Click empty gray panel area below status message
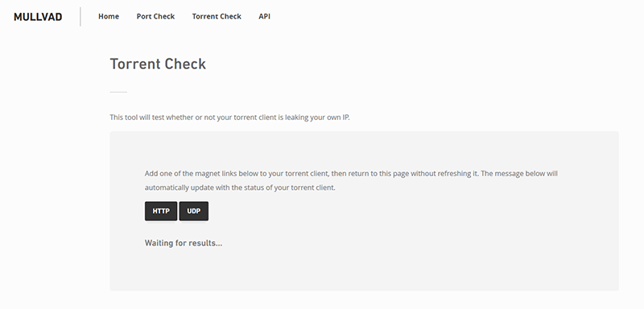Image resolution: width=644 pixels, height=309 pixels. pyautogui.click(x=364, y=270)
